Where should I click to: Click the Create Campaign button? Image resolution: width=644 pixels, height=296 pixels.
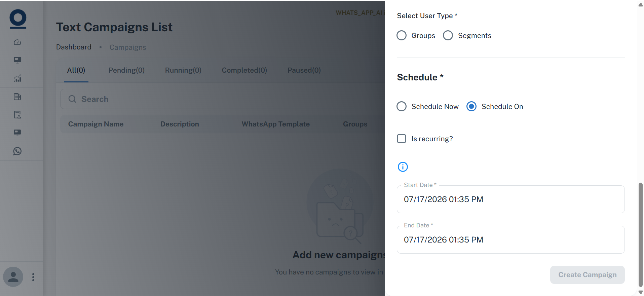[x=587, y=275]
